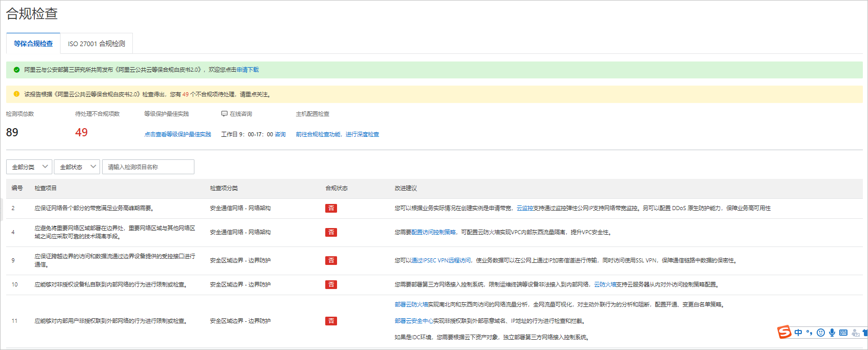The height and width of the screenshot is (350, 868).
Task: Select check item 应能够对内部用户非授权联到外部网络
Action: click(x=110, y=321)
